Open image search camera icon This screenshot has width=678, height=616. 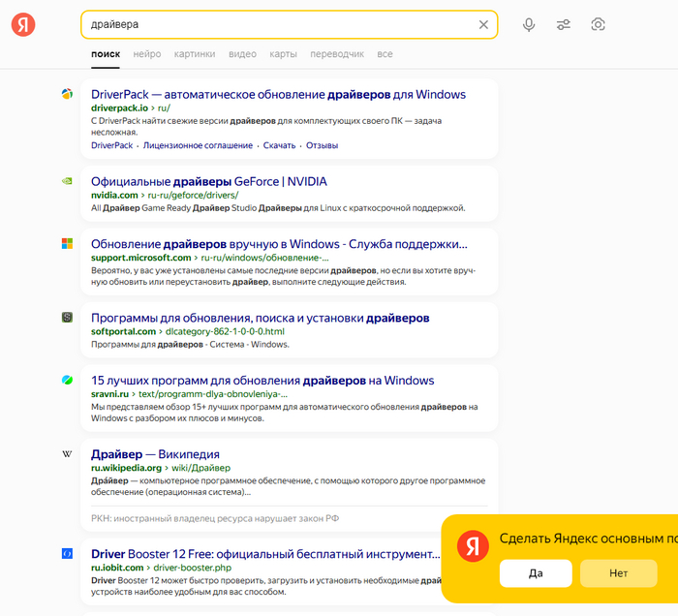click(598, 24)
